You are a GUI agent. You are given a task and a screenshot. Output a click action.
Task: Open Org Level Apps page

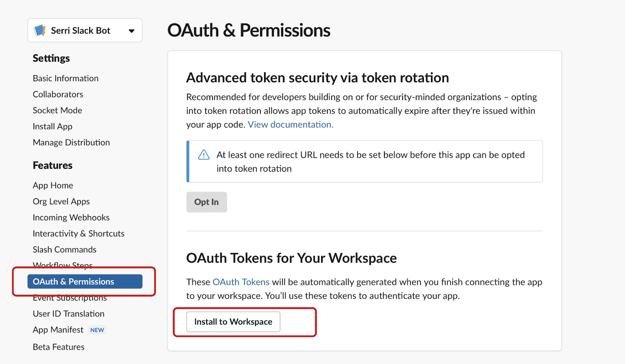61,201
